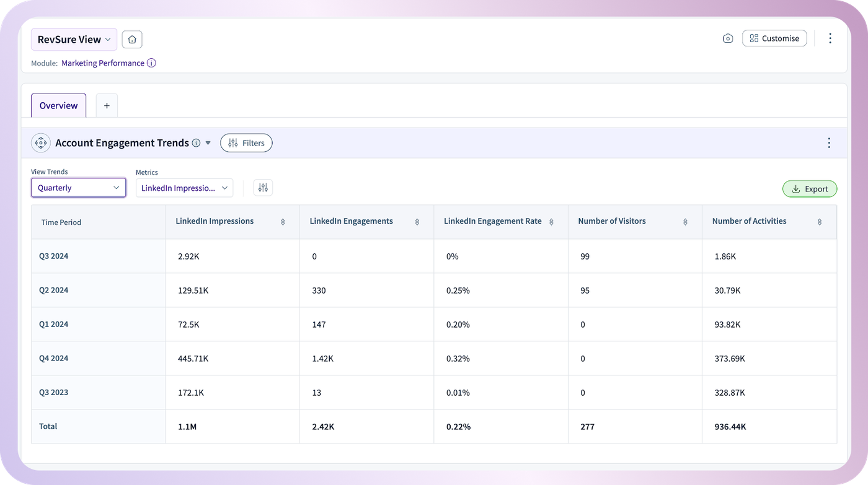
Task: Open the top-right vertical ellipsis menu
Action: pyautogui.click(x=830, y=38)
